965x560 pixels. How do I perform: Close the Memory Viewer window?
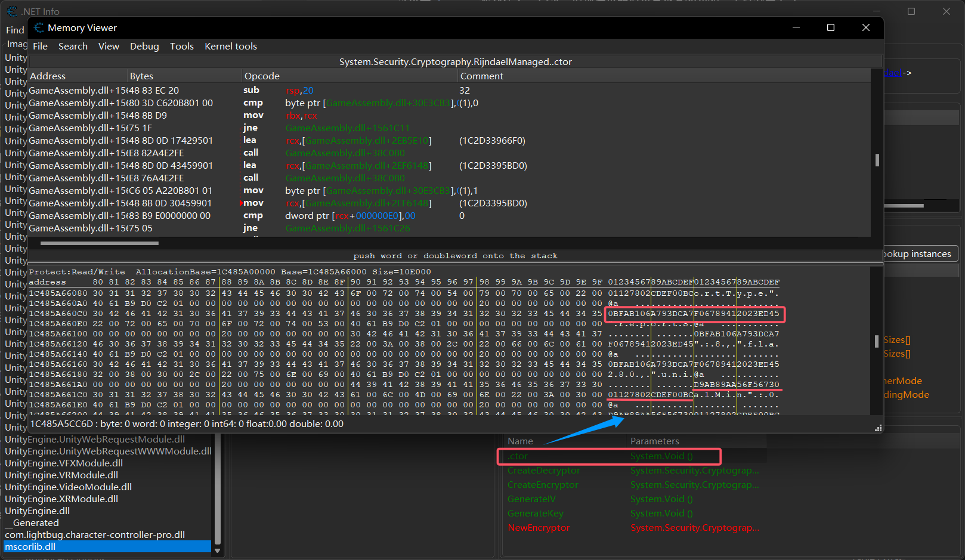point(866,27)
